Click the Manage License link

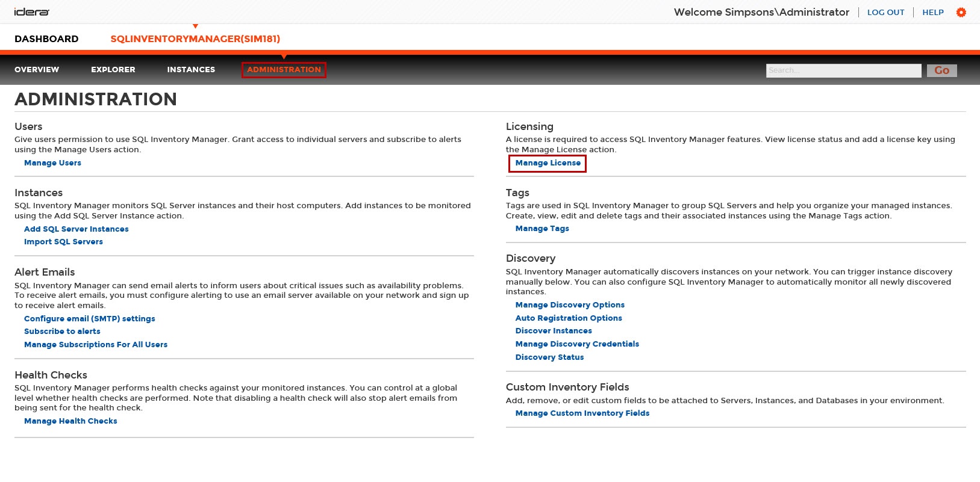point(548,163)
